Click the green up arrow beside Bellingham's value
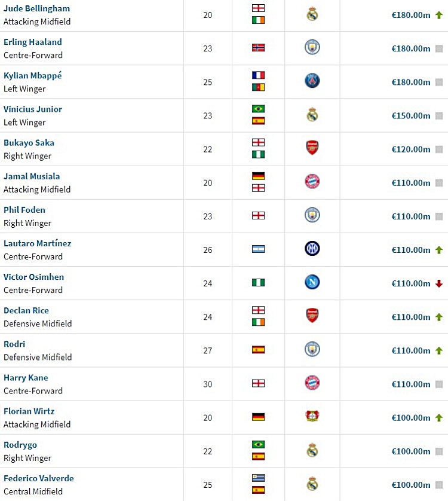Viewport: 448px width, 501px height. [x=439, y=15]
